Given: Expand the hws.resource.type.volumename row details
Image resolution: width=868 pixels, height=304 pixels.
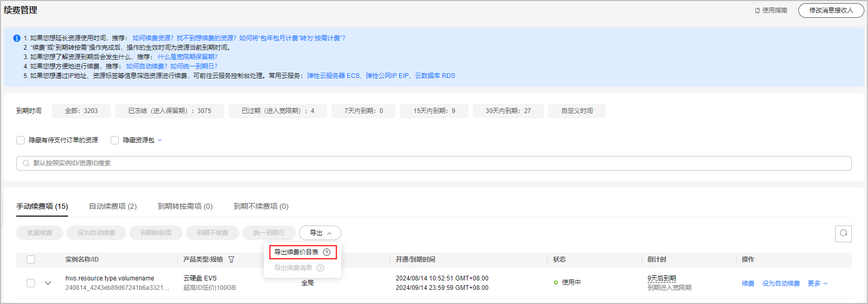Looking at the screenshot, I should 48,283.
